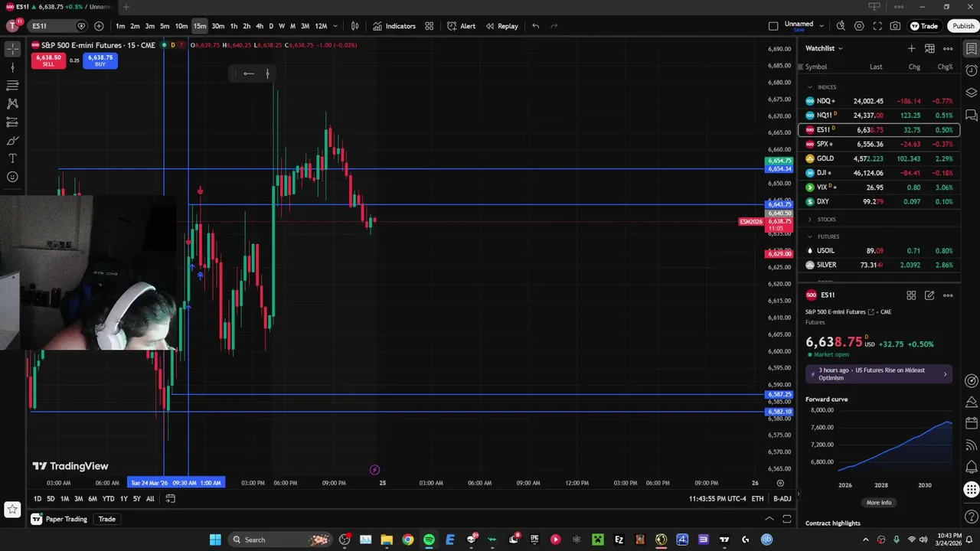Open the Indicators dialog
Viewport: 980px width, 551px height.
coord(394,26)
